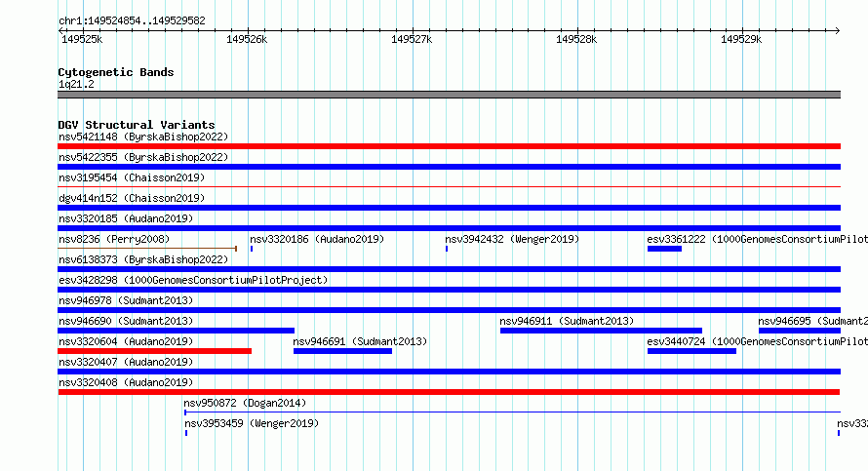
Task: Click the 149527k ruler label
Action: click(x=412, y=39)
